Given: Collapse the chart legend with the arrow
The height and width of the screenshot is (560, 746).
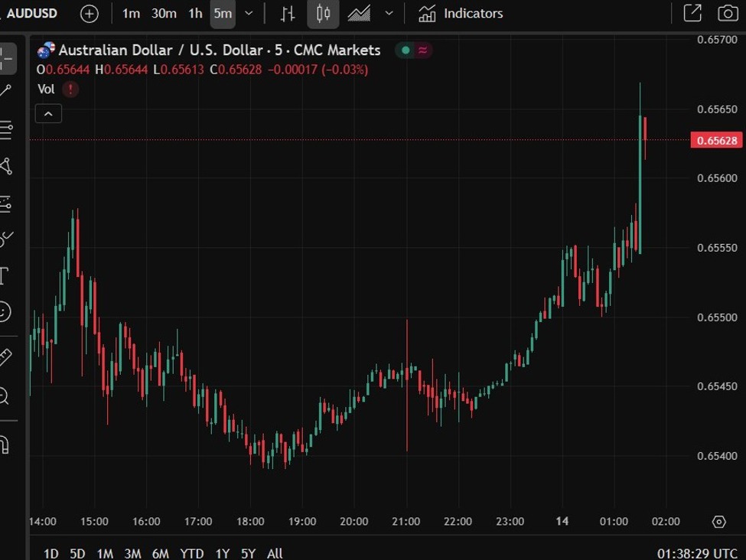Looking at the screenshot, I should coord(48,113).
